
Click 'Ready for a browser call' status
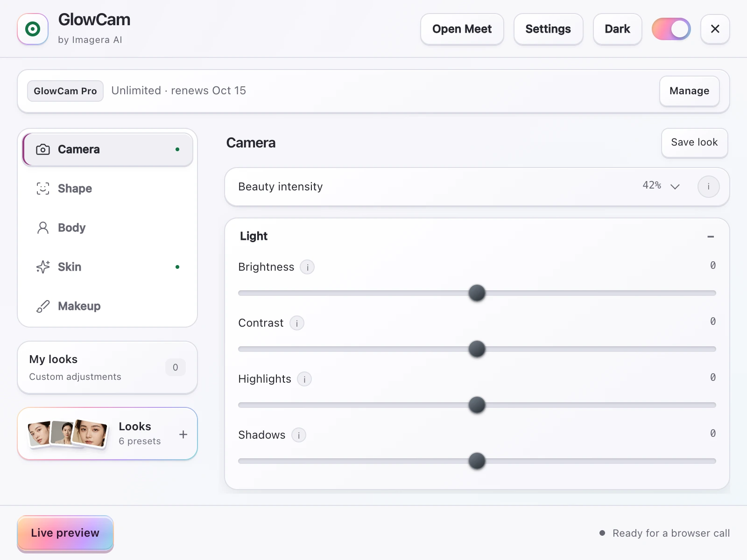click(671, 533)
